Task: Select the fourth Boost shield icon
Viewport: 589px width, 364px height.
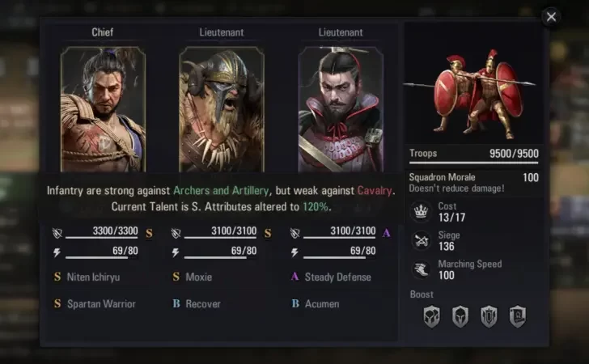Action: click(518, 316)
